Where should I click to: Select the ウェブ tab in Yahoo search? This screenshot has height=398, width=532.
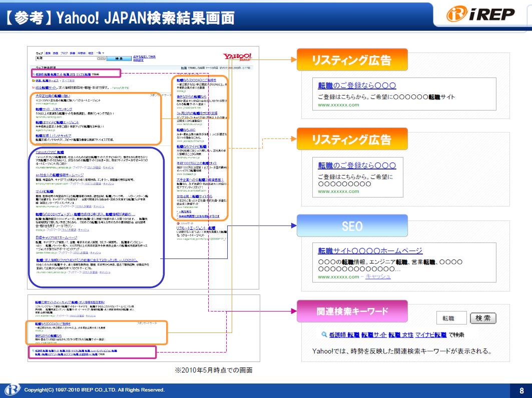coord(40,53)
